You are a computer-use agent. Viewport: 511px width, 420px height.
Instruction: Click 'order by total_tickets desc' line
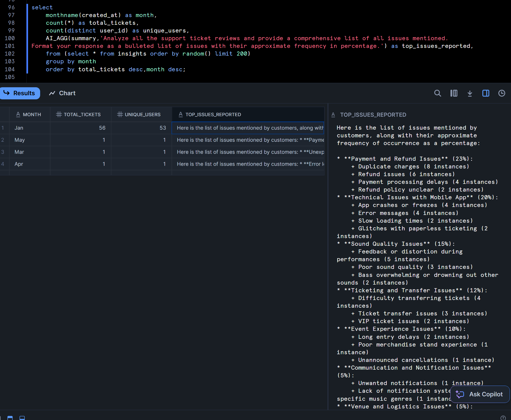pos(94,69)
